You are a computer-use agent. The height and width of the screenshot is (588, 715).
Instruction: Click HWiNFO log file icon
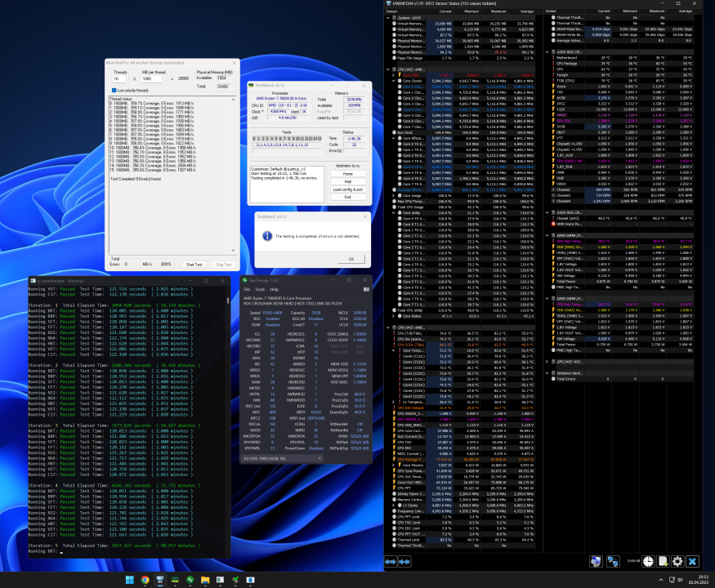[x=662, y=561]
